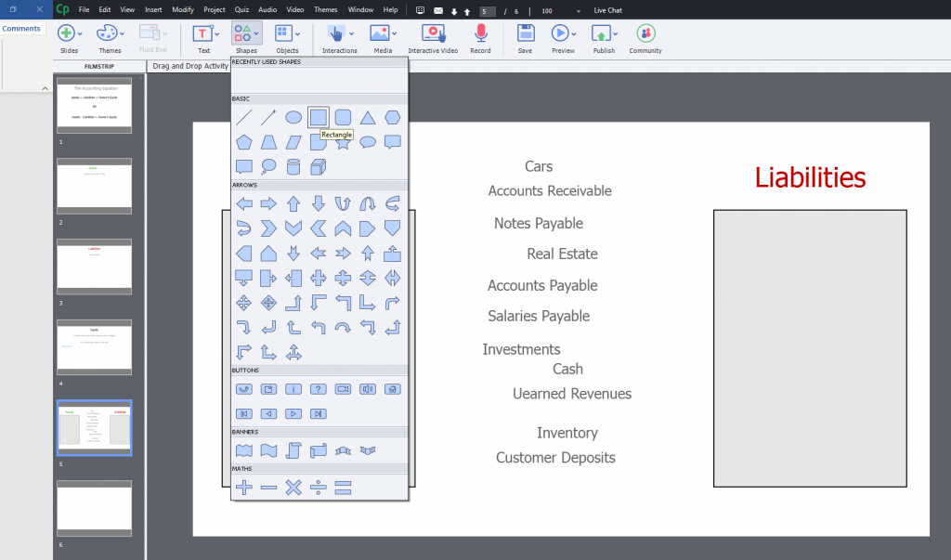Screen dimensions: 951x560
Task: Select the division sign math shape
Action: point(319,487)
